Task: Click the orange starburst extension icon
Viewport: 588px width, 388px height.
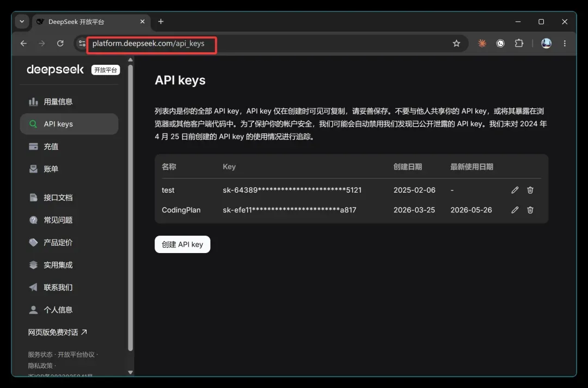Action: pos(482,44)
